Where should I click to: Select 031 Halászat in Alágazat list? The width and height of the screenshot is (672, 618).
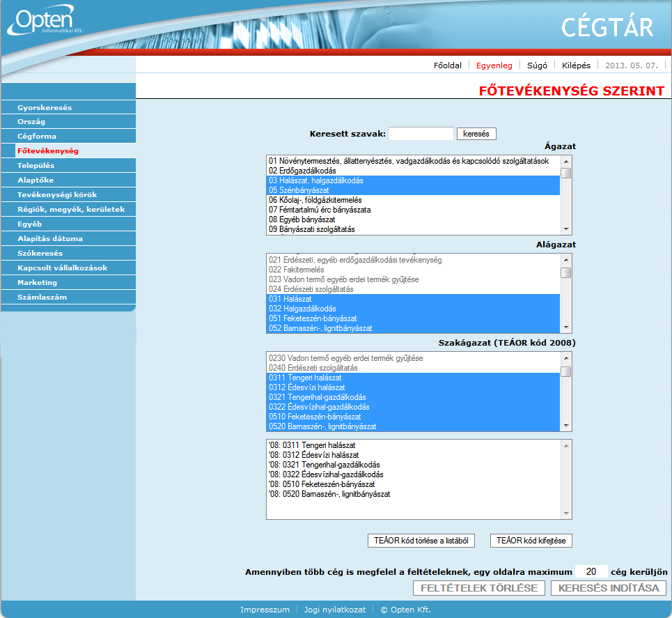tap(413, 299)
